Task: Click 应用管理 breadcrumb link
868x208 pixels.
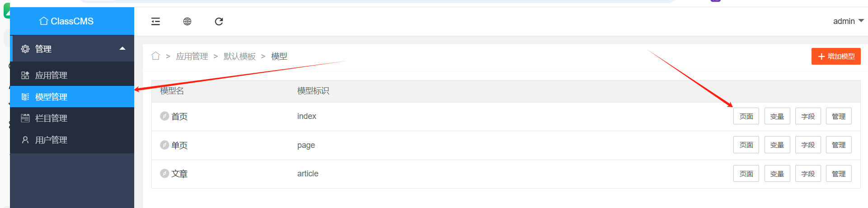Action: pyautogui.click(x=192, y=57)
